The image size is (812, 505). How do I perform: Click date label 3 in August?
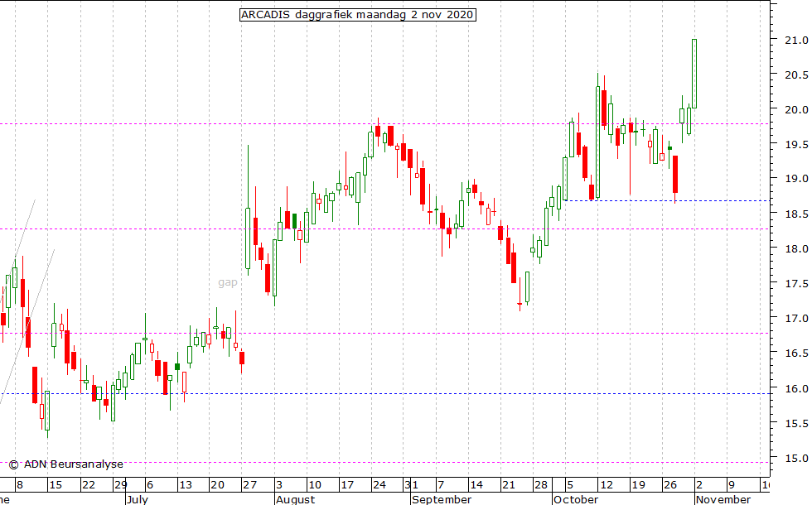tap(279, 485)
